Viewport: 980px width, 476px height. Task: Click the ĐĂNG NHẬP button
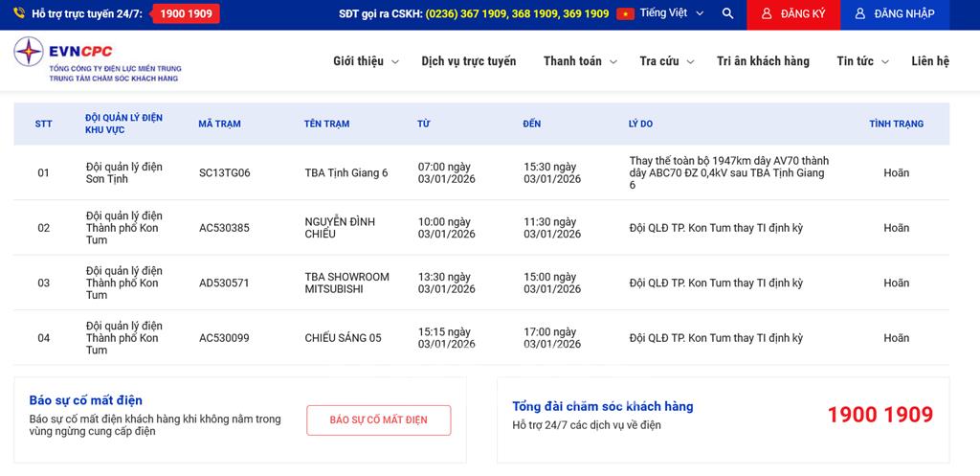click(x=894, y=14)
